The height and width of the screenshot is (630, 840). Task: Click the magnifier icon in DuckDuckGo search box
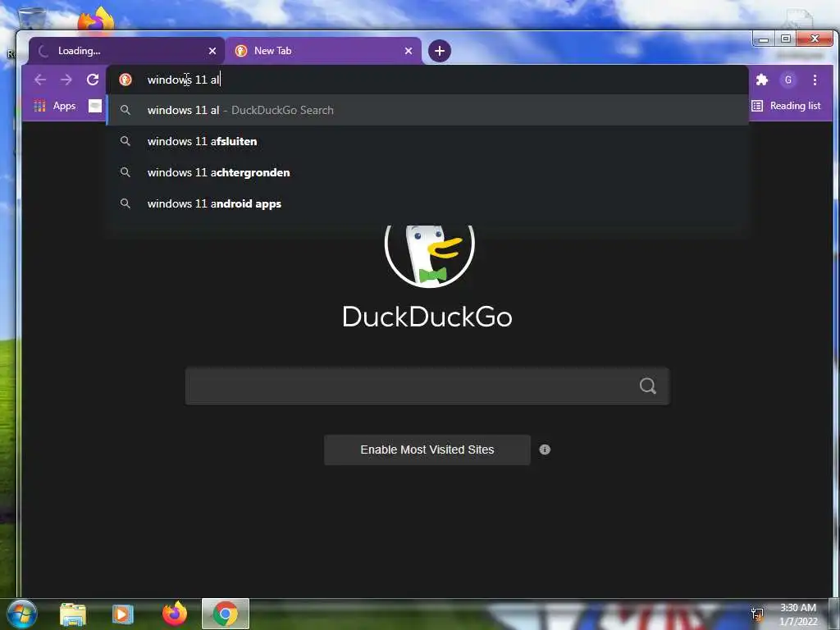(x=648, y=386)
